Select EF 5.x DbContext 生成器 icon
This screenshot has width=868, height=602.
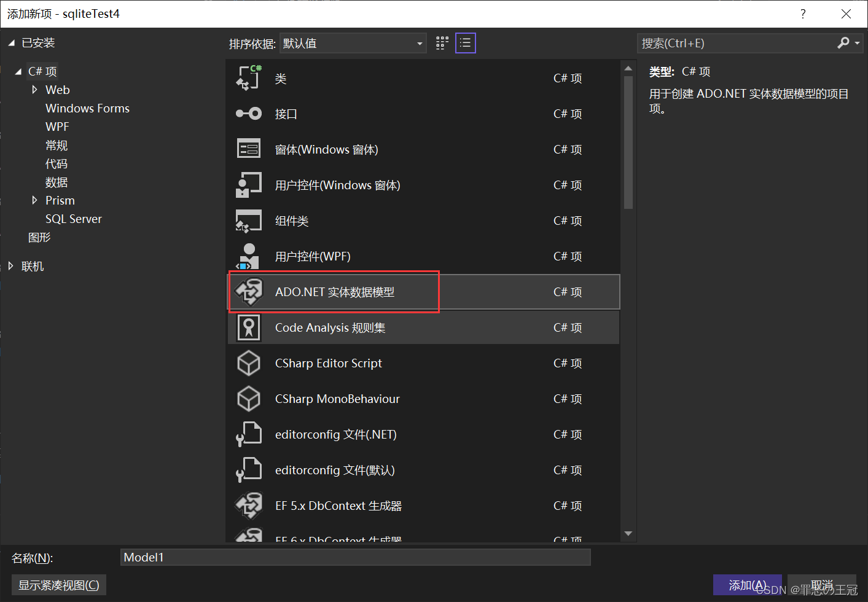(249, 506)
